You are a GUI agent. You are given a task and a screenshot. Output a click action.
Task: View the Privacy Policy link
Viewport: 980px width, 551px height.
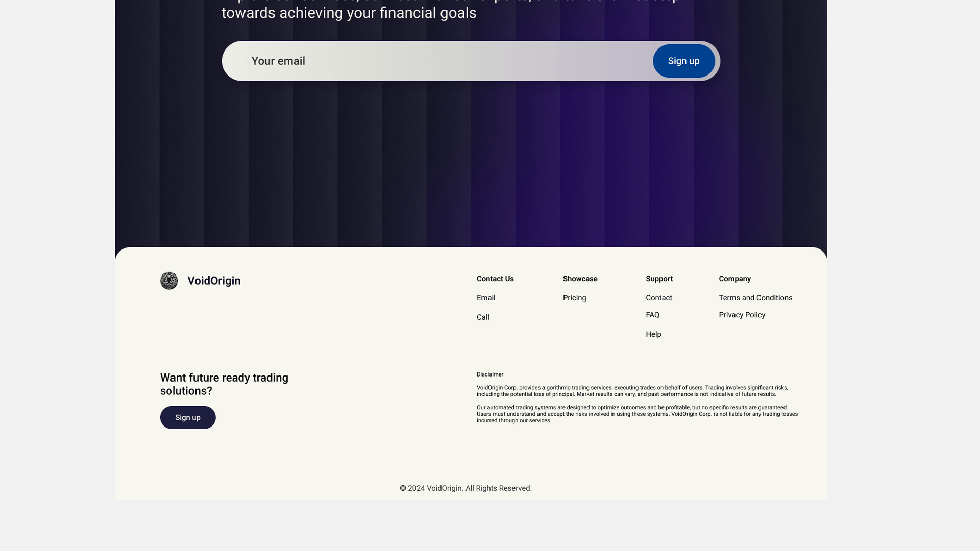click(x=742, y=315)
